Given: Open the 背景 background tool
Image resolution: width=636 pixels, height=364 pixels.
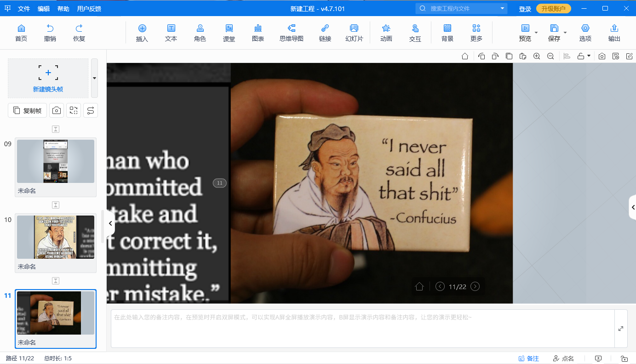Looking at the screenshot, I should click(447, 33).
